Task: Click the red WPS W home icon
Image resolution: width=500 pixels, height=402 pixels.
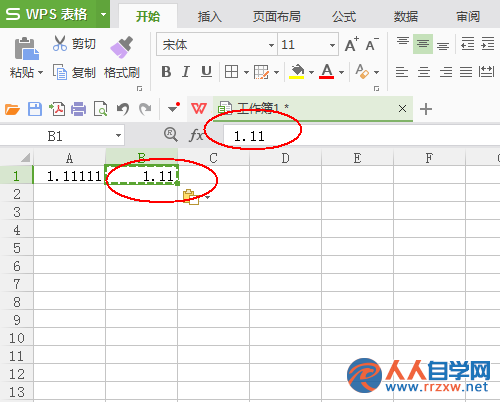Action: pos(199,108)
